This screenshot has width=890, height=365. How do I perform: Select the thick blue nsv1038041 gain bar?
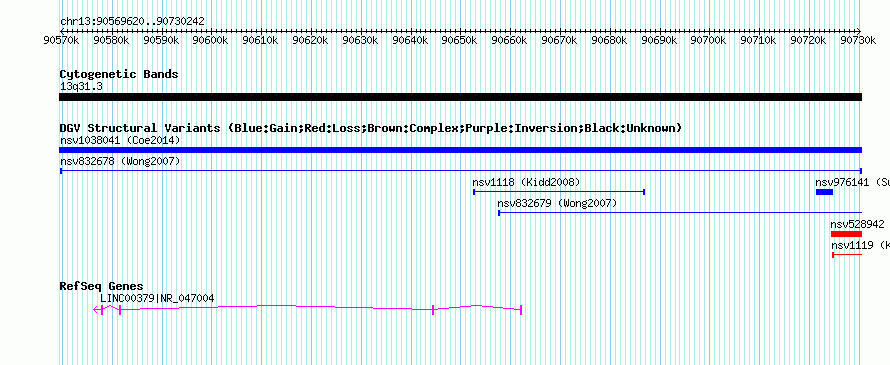pos(460,150)
